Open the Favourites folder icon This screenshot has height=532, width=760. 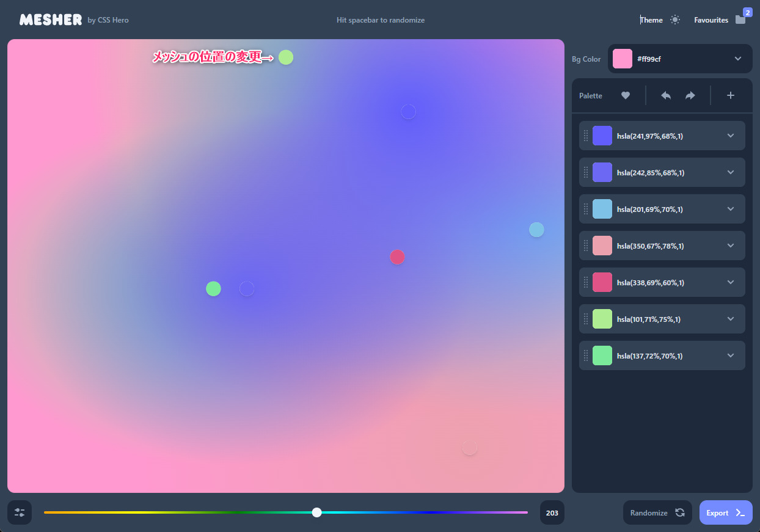740,20
